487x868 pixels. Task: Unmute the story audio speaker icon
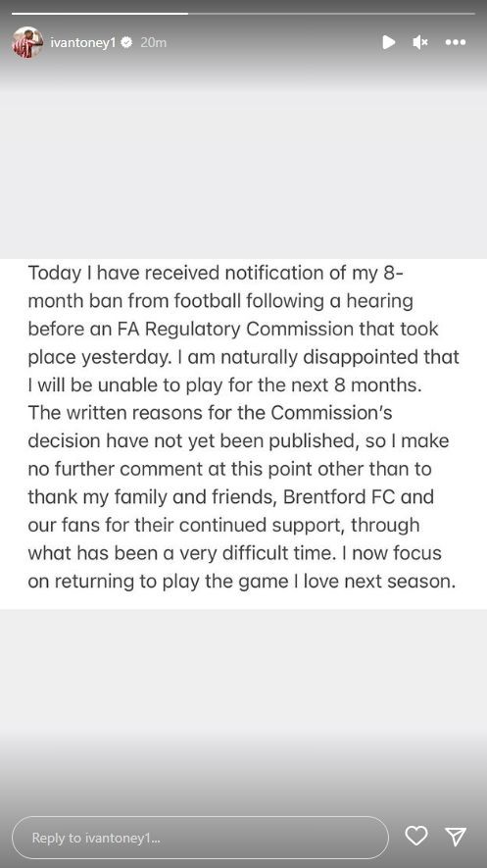coord(420,42)
